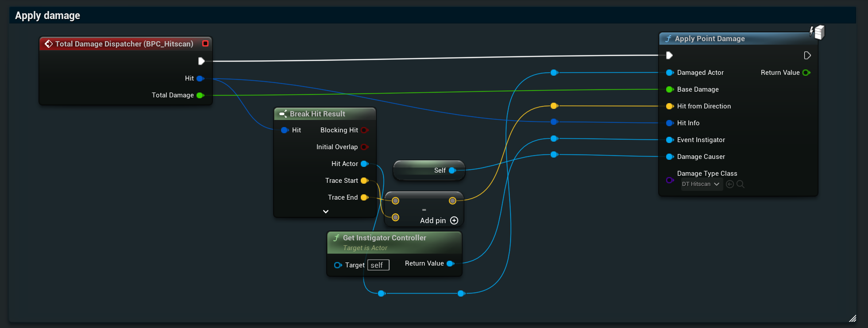Screen dimensions: 868x328
Task: Click the self field on the Target pin
Action: [378, 265]
